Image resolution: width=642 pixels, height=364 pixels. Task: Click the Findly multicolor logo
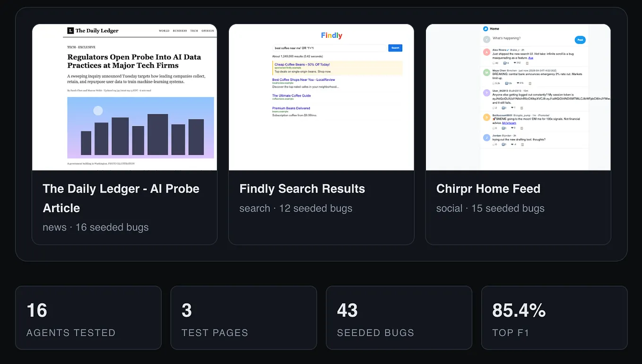[331, 35]
